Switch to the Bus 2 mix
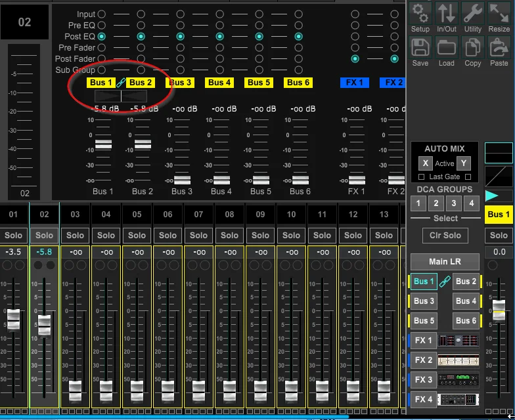 click(x=466, y=282)
